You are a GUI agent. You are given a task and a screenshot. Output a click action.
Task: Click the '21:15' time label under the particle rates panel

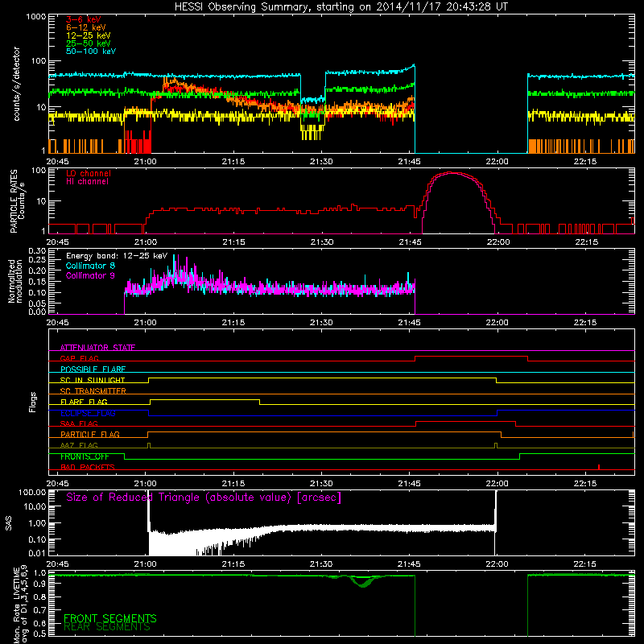click(x=233, y=242)
